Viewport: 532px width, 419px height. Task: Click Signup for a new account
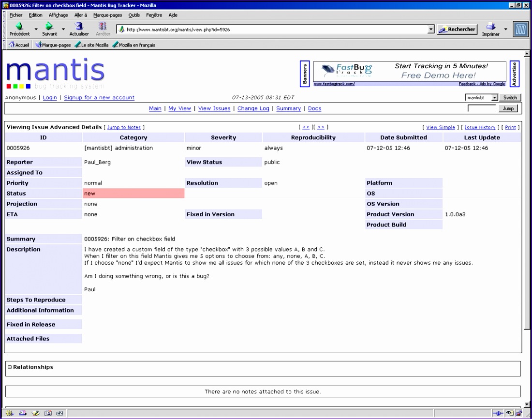(99, 97)
